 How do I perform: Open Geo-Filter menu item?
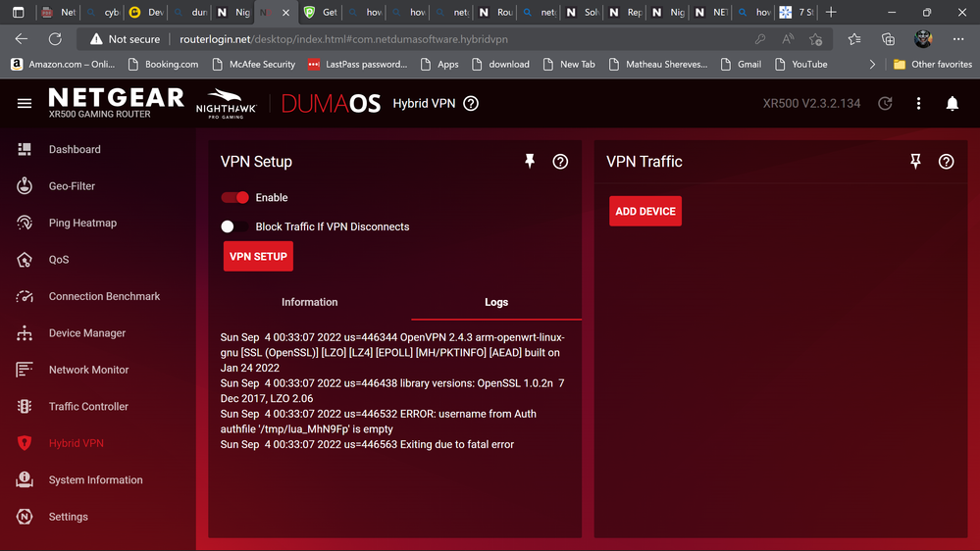[72, 186]
